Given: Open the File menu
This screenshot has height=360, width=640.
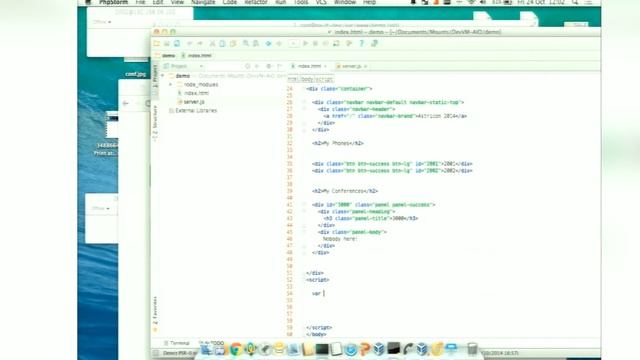Looking at the screenshot, I should [140, 2].
